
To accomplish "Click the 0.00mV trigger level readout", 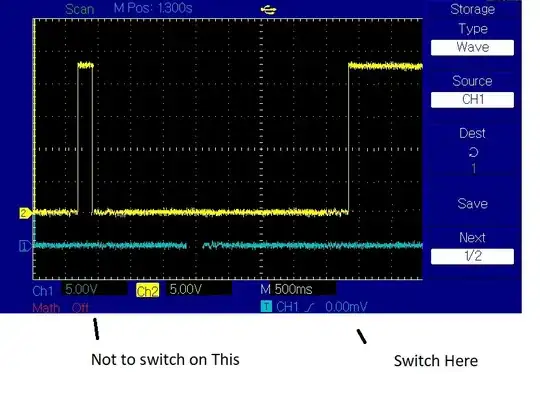I will click(346, 307).
